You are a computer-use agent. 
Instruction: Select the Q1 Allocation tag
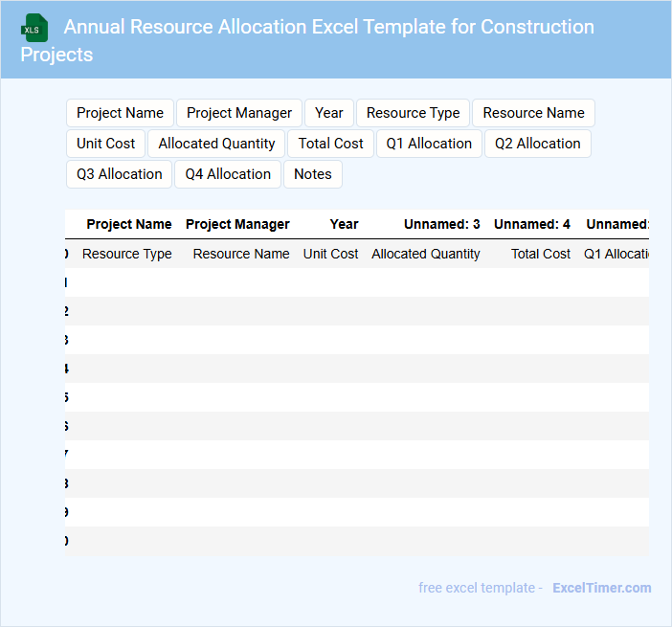[x=429, y=144]
